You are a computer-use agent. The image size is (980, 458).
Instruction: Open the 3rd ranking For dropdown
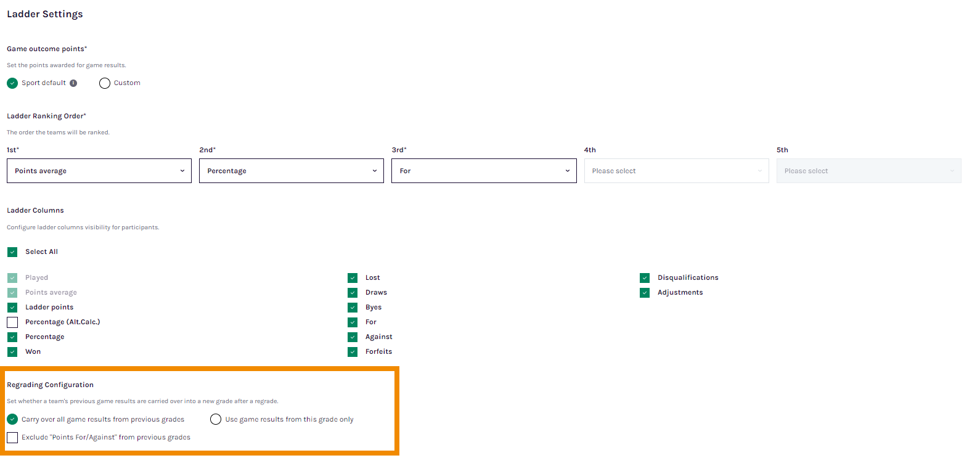484,171
